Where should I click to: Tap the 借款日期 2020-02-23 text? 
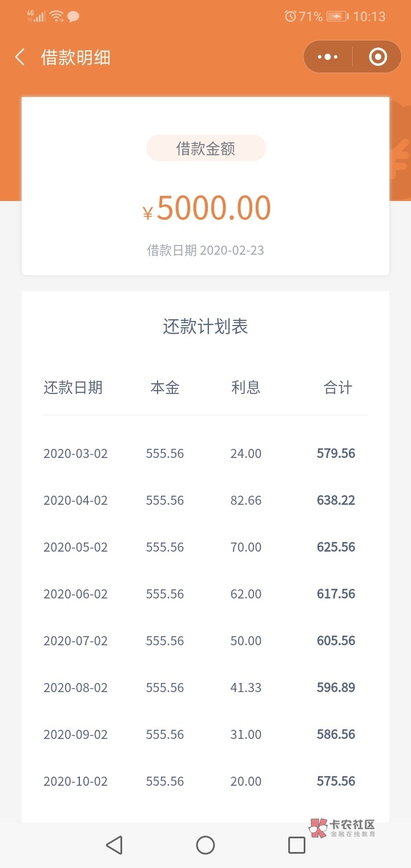coord(205,250)
